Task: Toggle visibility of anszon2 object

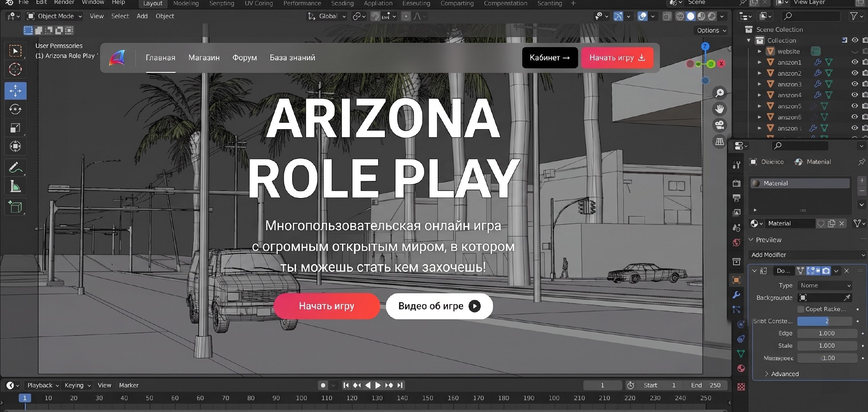Action: (x=855, y=73)
